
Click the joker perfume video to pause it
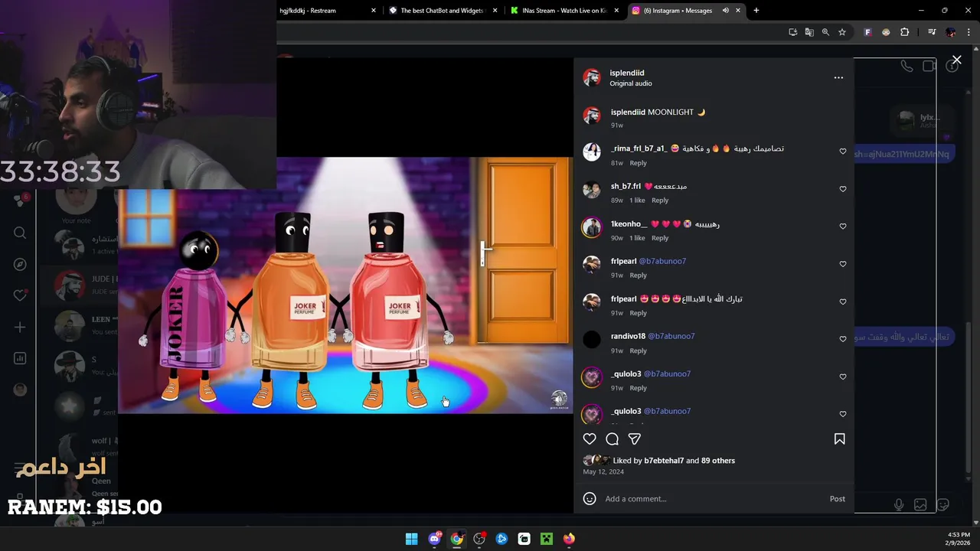(345, 285)
